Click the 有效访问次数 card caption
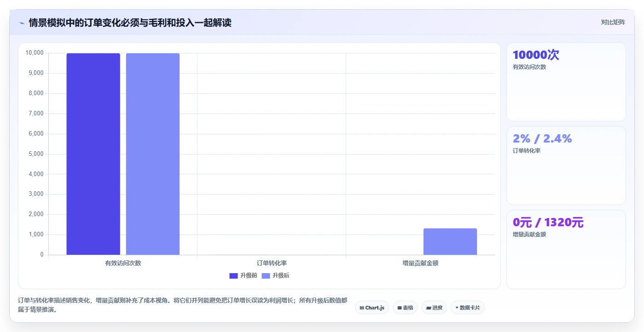644x332 pixels. point(529,67)
